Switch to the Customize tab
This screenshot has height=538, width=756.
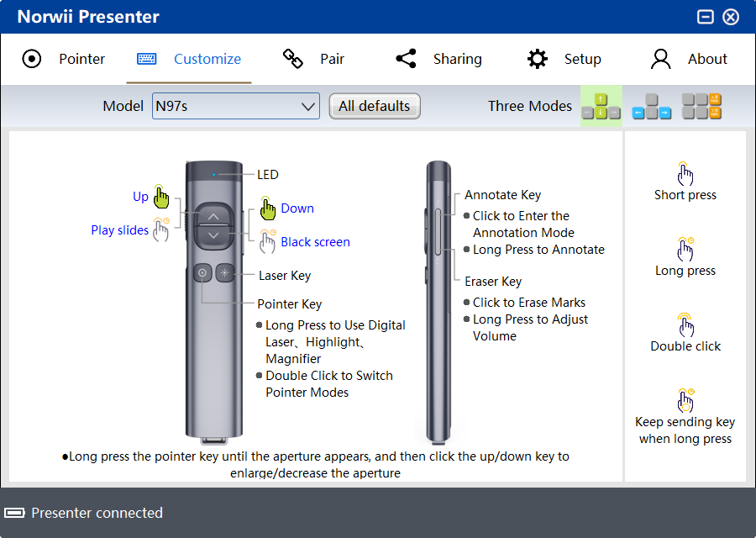188,59
